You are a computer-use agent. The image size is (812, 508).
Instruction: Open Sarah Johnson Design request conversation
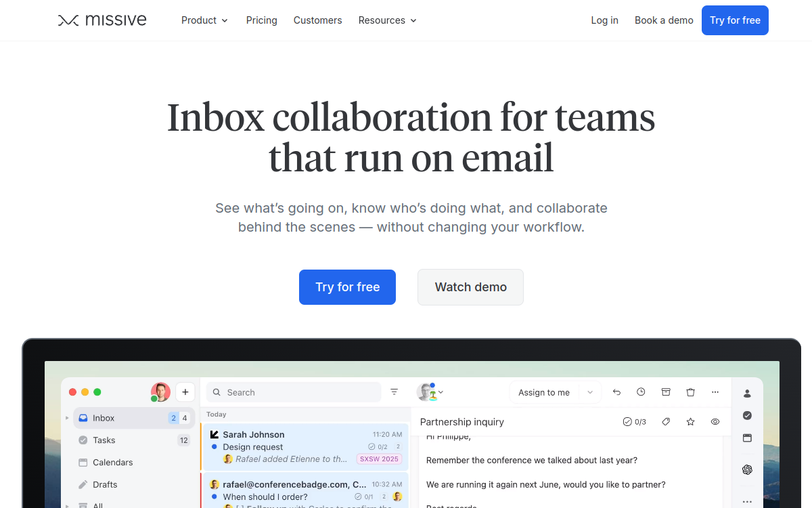[305, 447]
